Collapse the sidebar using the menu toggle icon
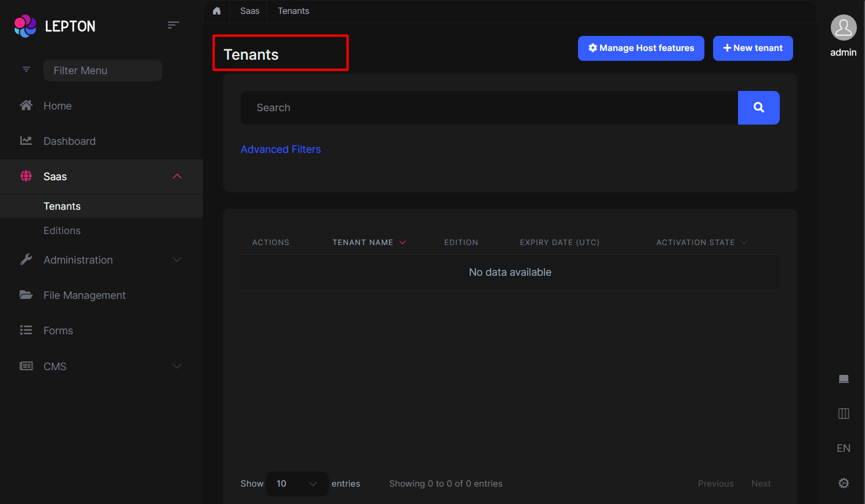865x504 pixels. click(x=173, y=25)
